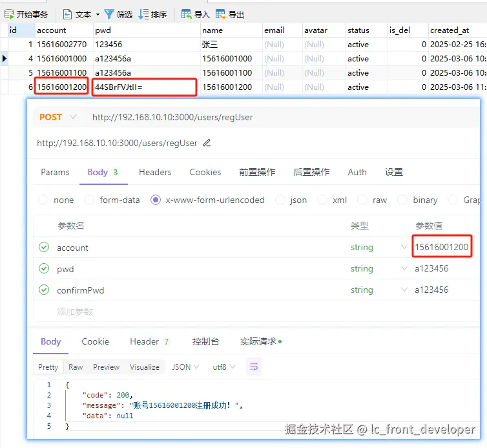Switch to the response Body tab
Screen dimensions: 487x448
[50, 342]
